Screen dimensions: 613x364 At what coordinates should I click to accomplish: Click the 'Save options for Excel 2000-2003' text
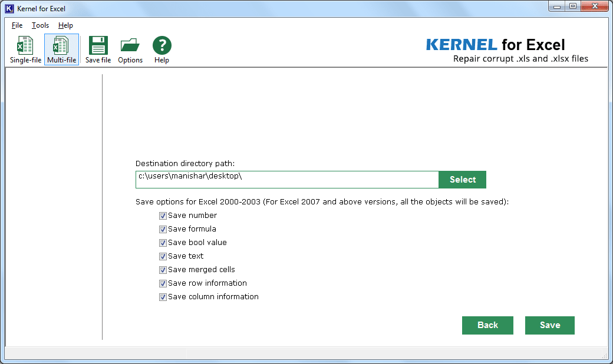198,202
